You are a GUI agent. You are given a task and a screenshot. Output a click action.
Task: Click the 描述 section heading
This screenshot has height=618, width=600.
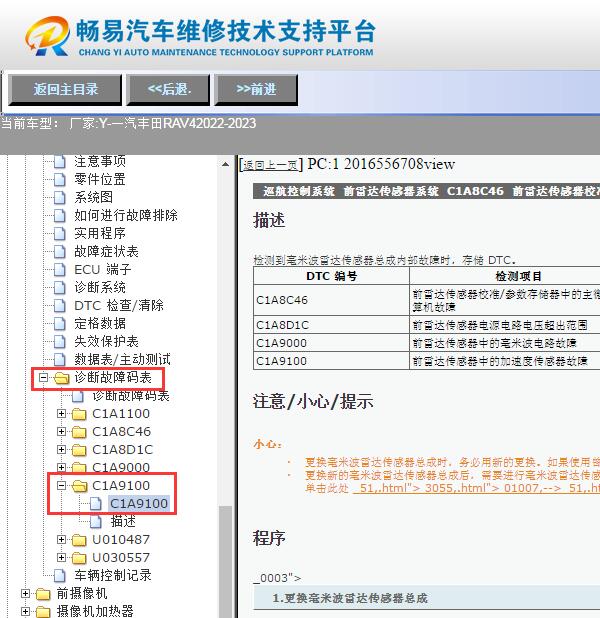269,220
